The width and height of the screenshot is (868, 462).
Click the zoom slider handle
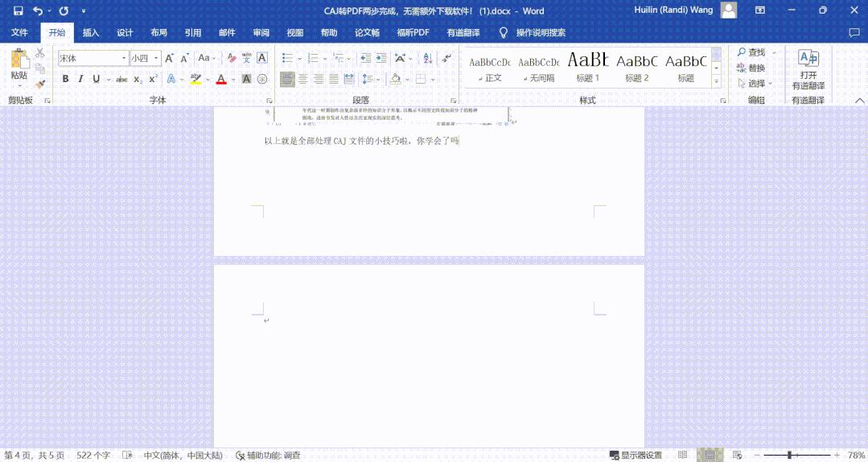pos(789,456)
